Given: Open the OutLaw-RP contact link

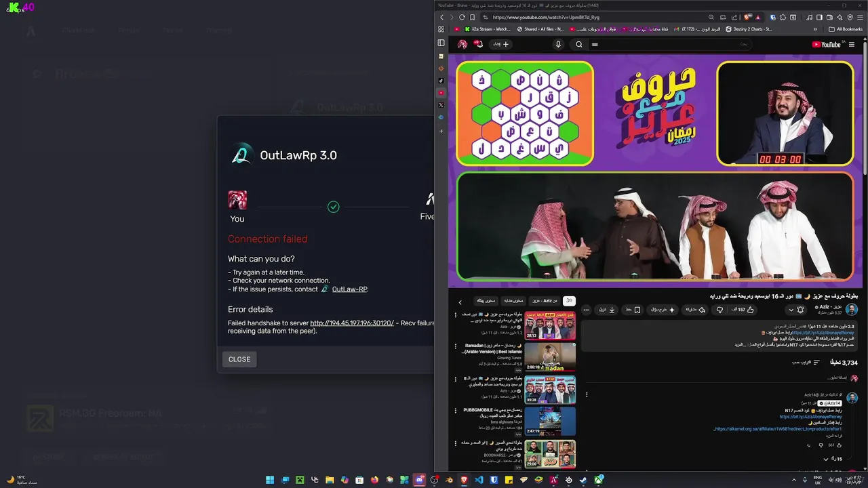Looking at the screenshot, I should point(350,289).
